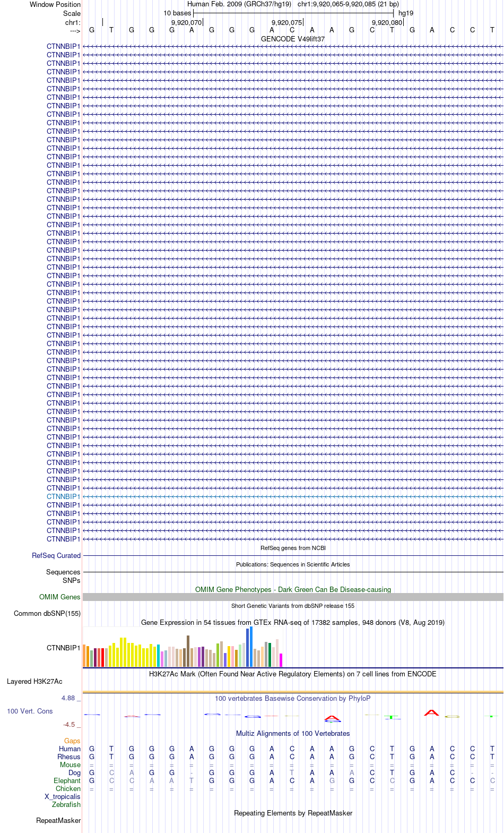Click the 9,920,080 position marker
The height and width of the screenshot is (833, 504).
(387, 22)
